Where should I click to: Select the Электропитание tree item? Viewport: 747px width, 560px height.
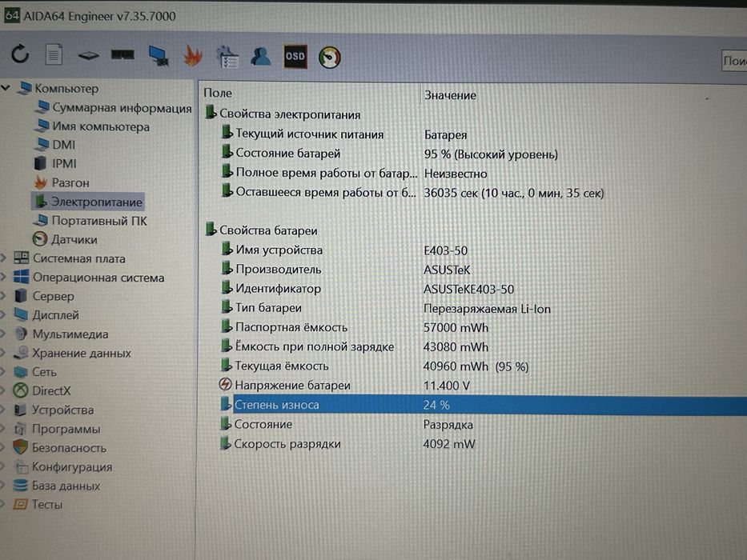point(88,202)
